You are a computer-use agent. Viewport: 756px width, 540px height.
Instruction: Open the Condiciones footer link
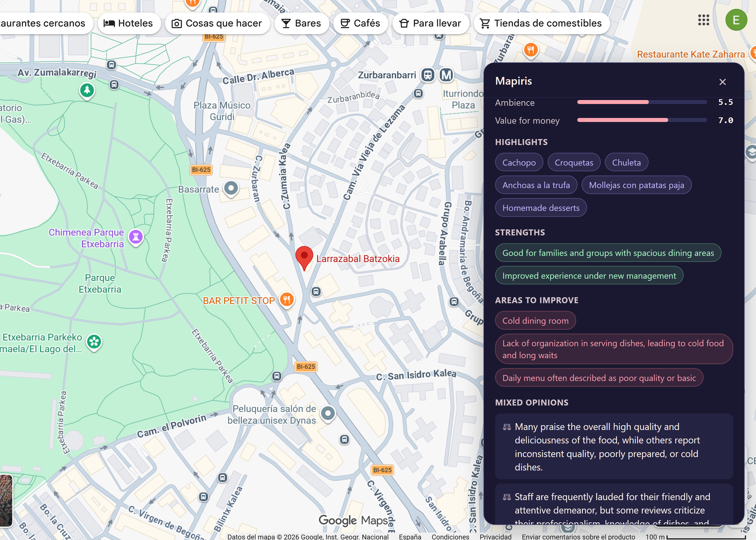(450, 537)
